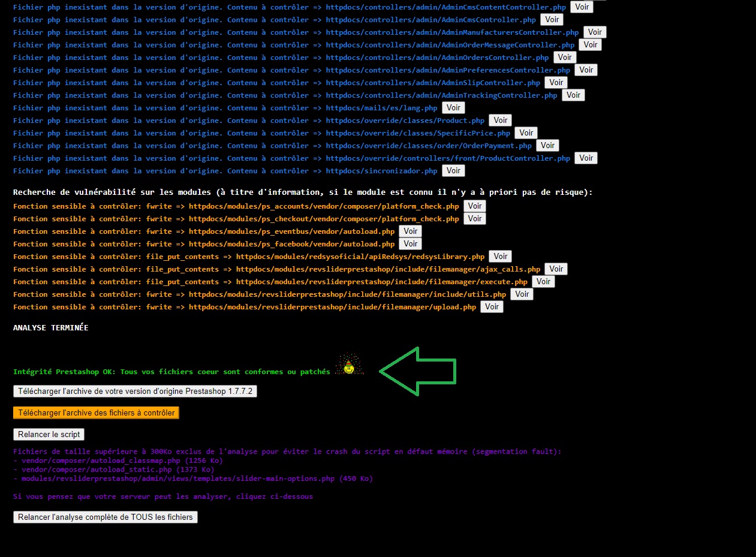Viewport: 756px width, 557px height.
Task: Click the 'ANALYSE TERMINÉE' text
Action: pos(50,328)
